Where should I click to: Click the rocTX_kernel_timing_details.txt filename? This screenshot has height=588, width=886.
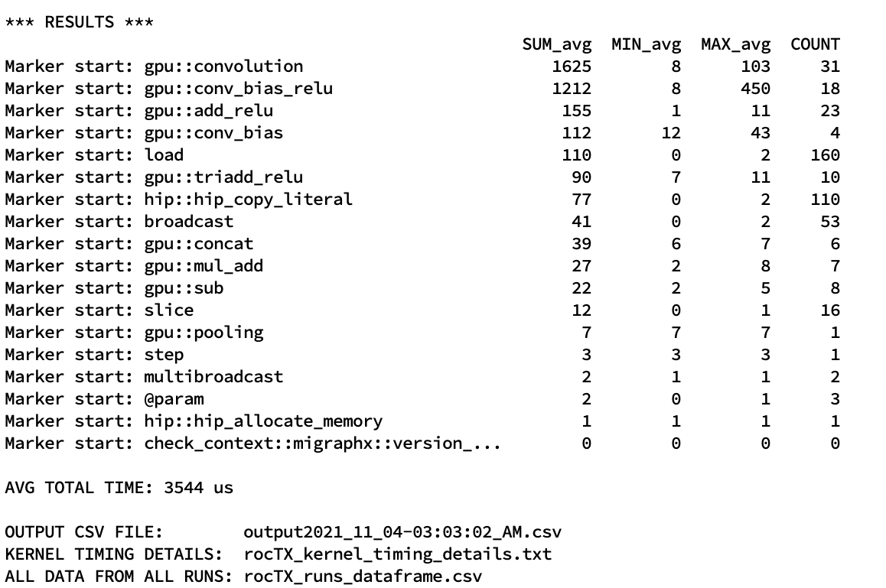[397, 554]
